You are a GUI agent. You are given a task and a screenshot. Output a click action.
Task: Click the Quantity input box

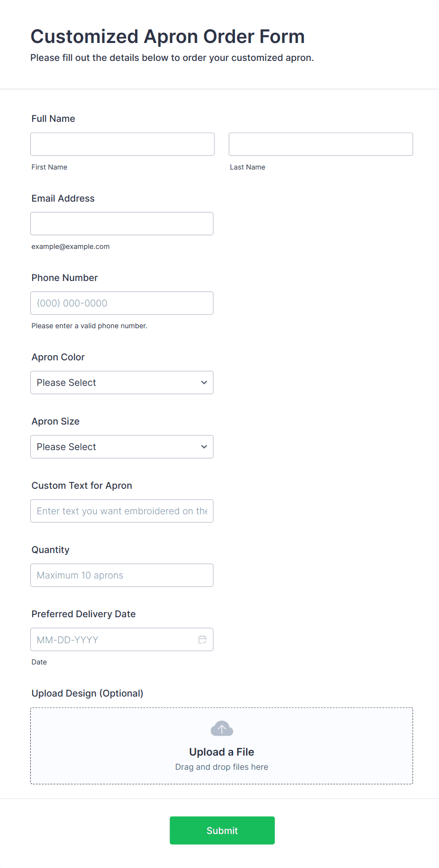tap(122, 575)
